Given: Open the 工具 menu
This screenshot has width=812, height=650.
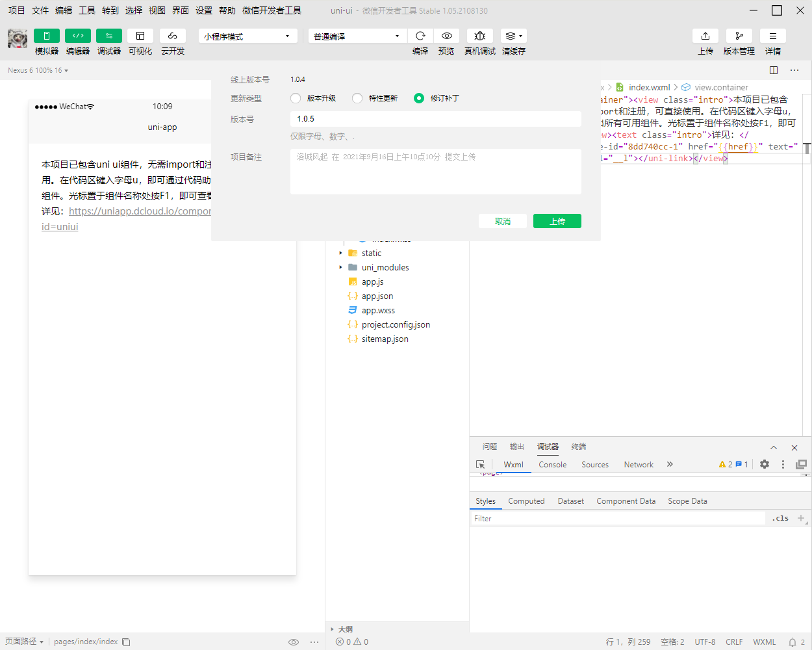Looking at the screenshot, I should click(86, 10).
